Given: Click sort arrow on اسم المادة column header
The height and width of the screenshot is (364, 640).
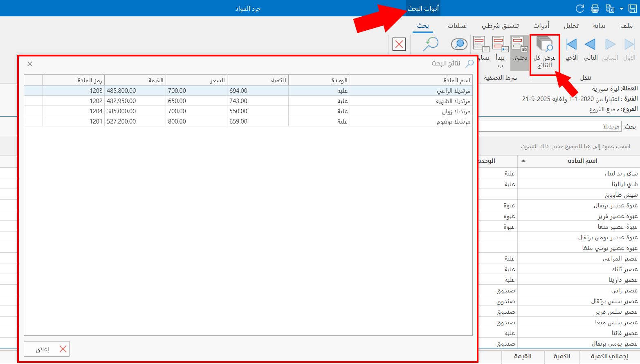Looking at the screenshot, I should pyautogui.click(x=524, y=161).
